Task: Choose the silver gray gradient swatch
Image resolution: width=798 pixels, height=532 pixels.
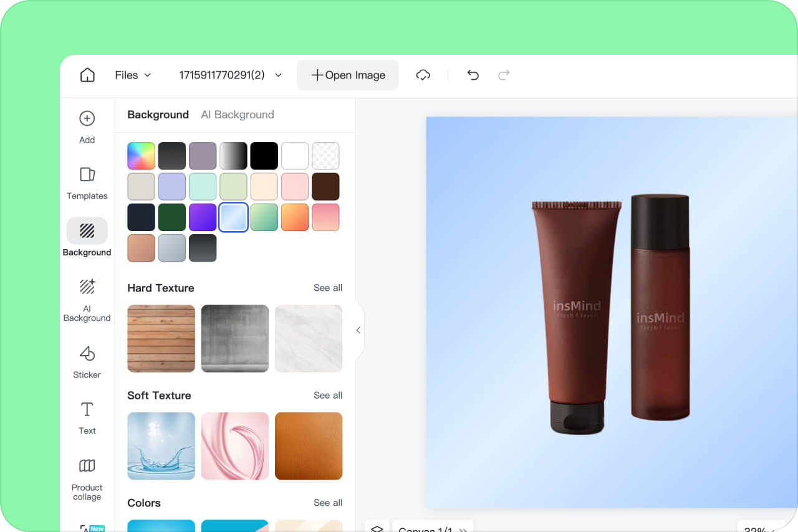Action: coord(172,248)
